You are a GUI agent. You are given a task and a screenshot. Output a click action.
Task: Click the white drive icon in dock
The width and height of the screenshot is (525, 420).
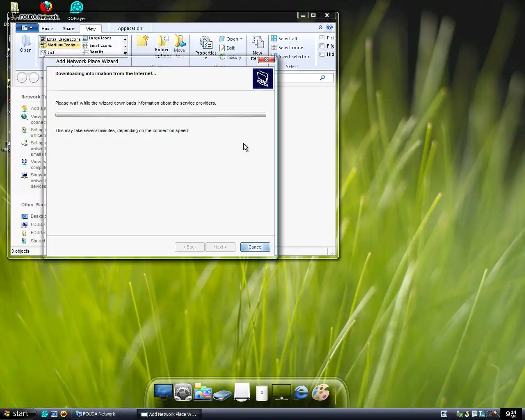tap(242, 392)
